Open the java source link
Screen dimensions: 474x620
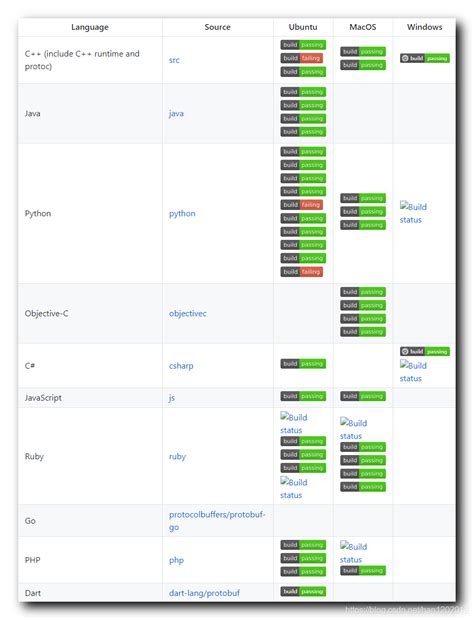click(x=176, y=113)
